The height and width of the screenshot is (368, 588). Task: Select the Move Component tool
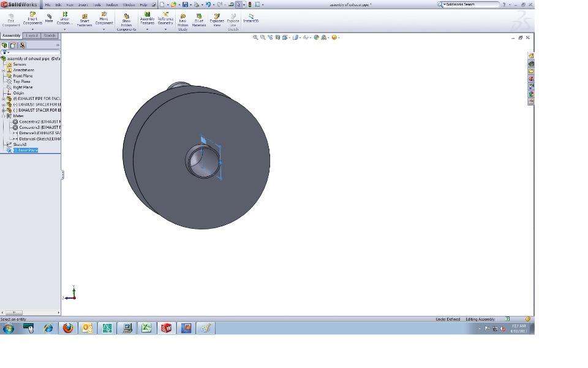coord(104,18)
